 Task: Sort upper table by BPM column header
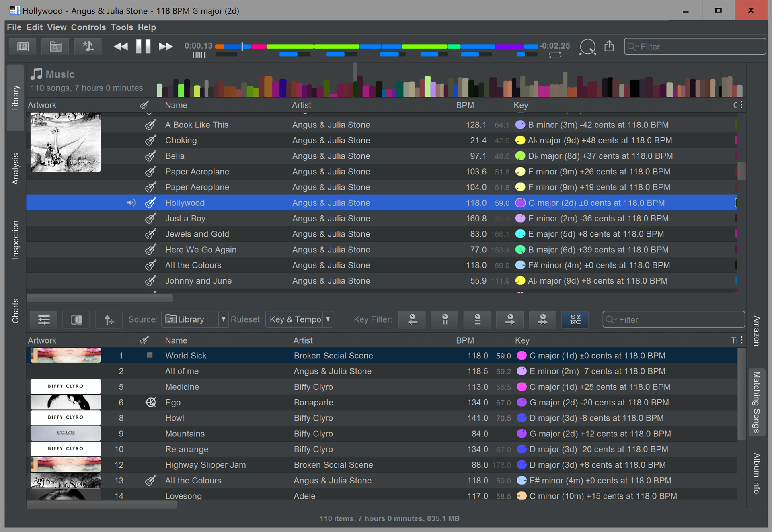pos(465,105)
